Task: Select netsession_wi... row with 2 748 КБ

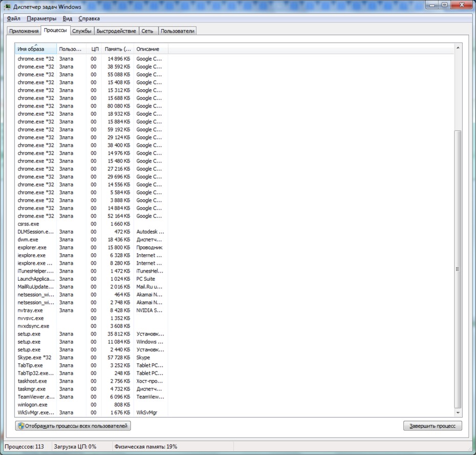Action: click(91, 303)
